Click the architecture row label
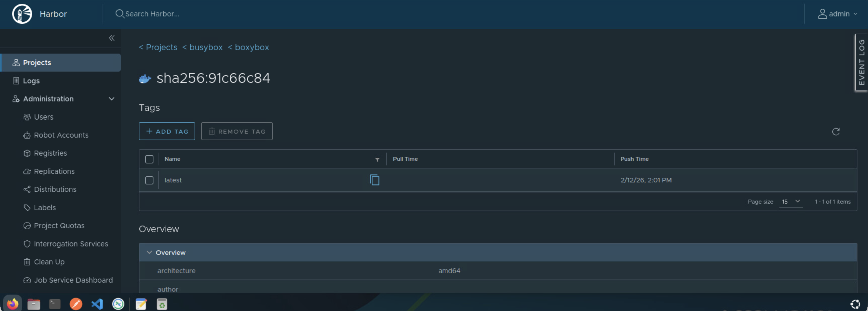Viewport: 868px width, 311px height. coord(176,271)
